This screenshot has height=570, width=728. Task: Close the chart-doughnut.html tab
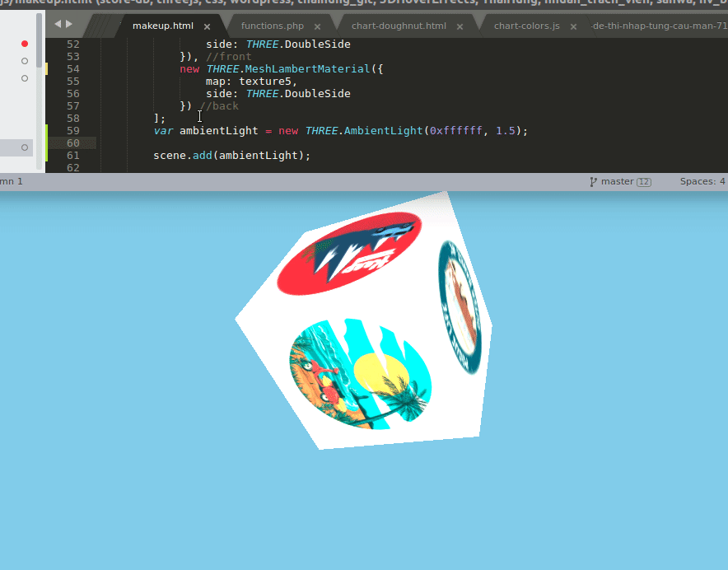460,26
